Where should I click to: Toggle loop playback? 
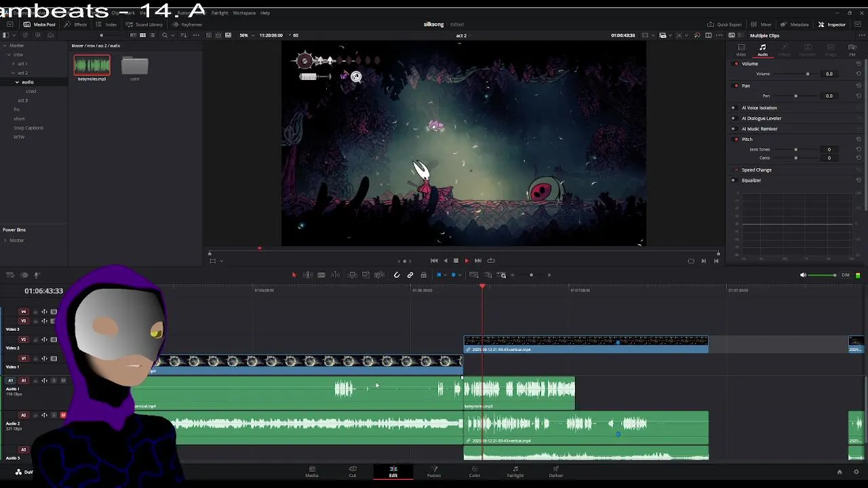491,260
